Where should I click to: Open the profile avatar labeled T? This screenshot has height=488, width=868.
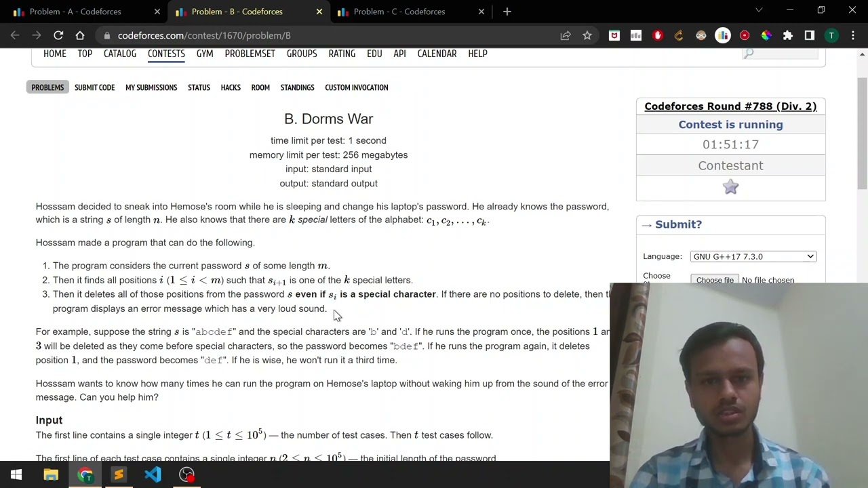[x=831, y=35]
